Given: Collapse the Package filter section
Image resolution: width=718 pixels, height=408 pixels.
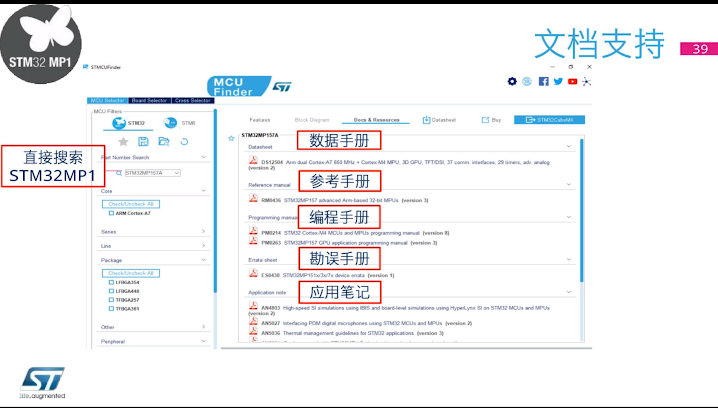Looking at the screenshot, I should pos(203,260).
